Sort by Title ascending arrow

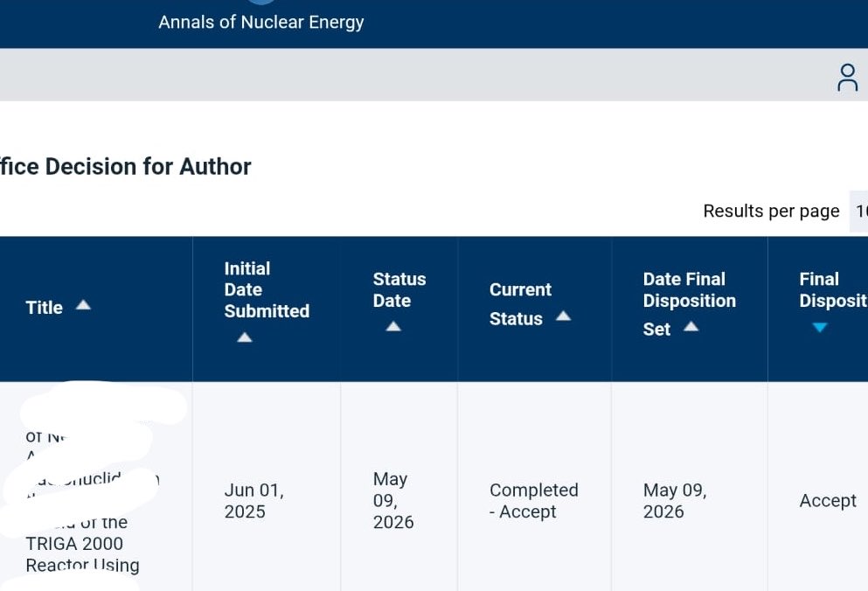[83, 304]
